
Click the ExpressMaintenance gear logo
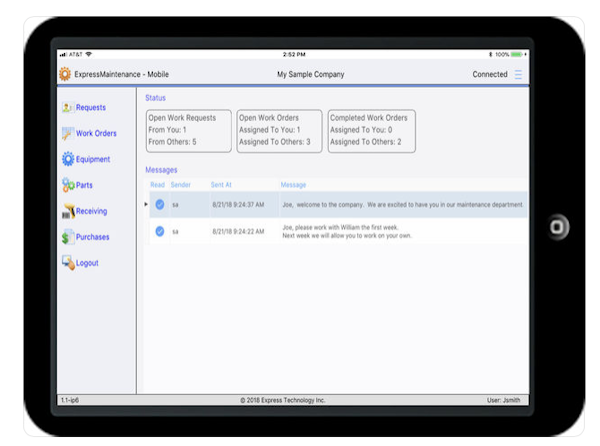tap(65, 75)
